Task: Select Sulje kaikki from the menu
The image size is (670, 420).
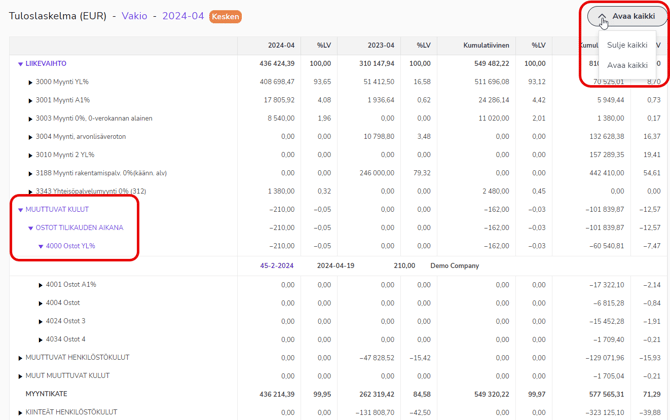Action: (627, 45)
